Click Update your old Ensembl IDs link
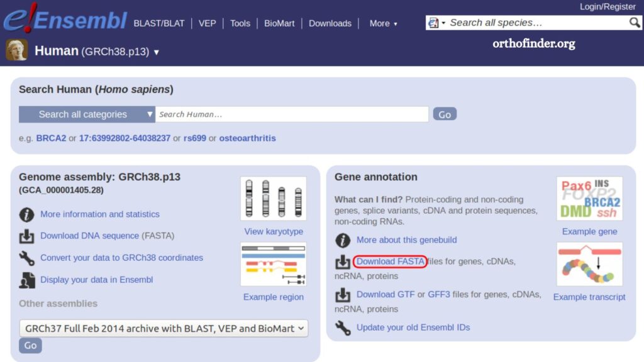 click(x=413, y=327)
